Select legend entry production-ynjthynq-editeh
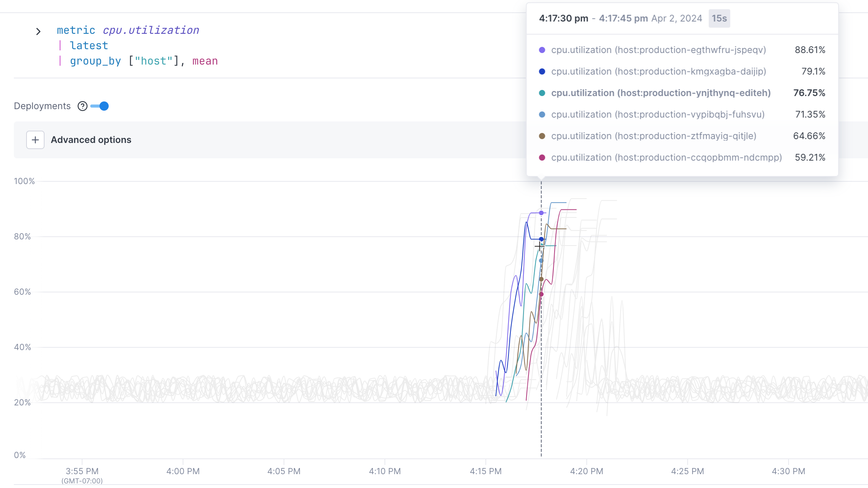Image resolution: width=868 pixels, height=488 pixels. pos(661,93)
